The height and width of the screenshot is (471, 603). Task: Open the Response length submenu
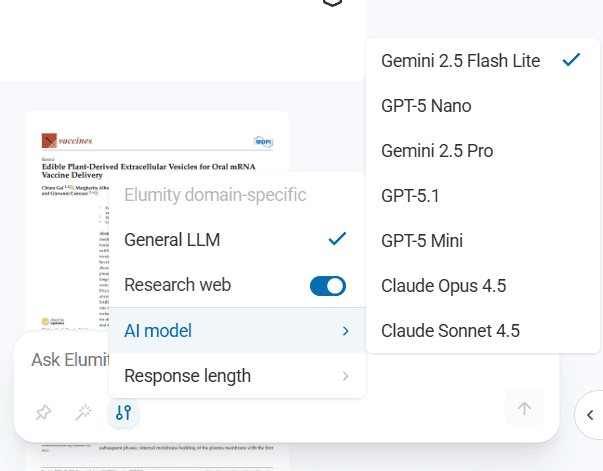237,376
